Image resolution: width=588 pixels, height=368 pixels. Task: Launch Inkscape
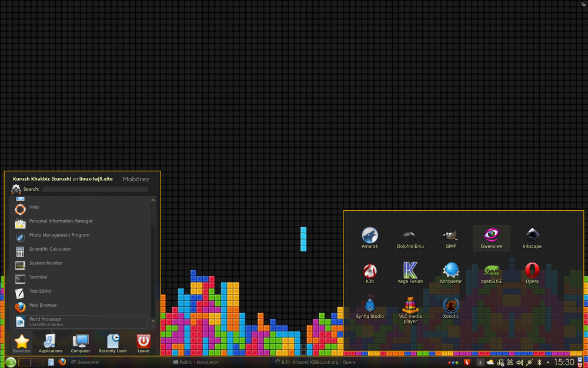(x=532, y=238)
